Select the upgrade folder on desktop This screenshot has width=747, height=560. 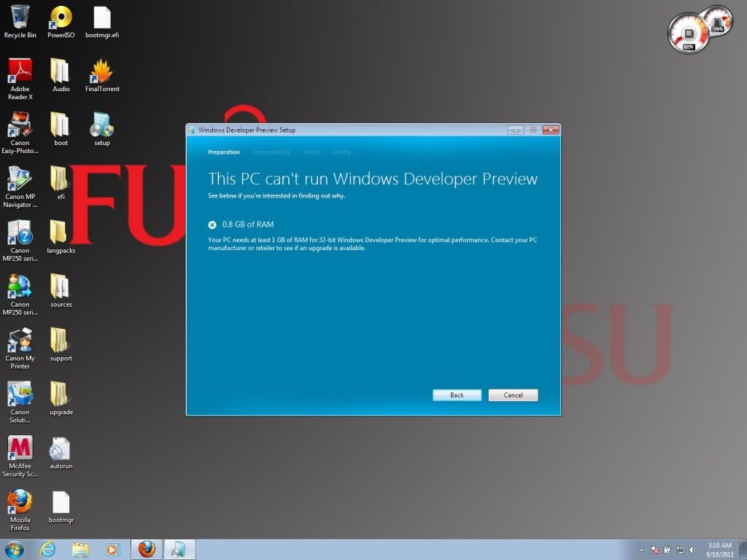tap(61, 399)
